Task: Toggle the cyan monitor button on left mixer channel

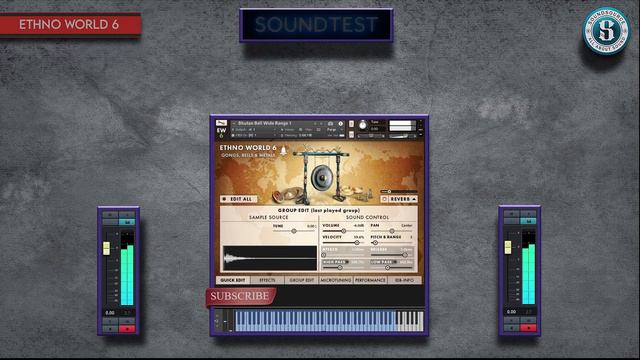Action: tap(127, 222)
